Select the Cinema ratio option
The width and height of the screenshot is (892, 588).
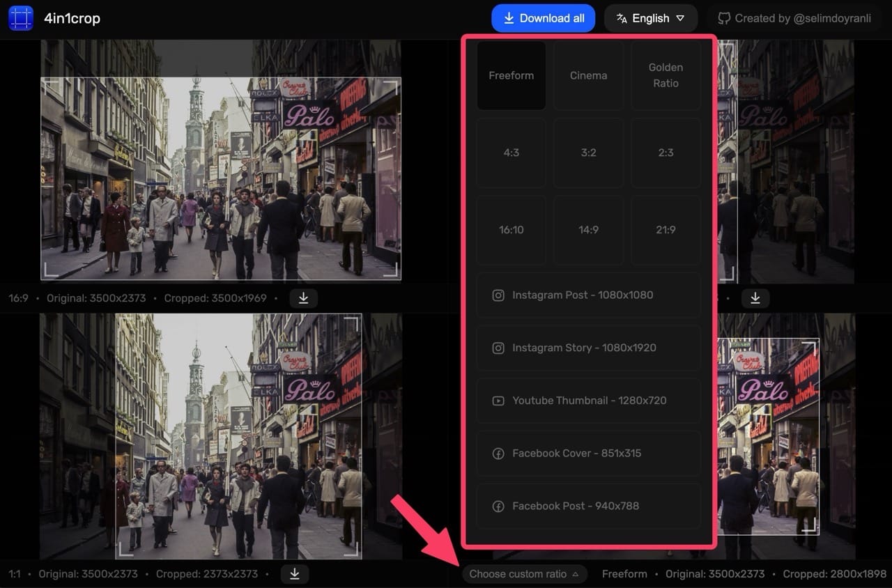click(x=589, y=75)
